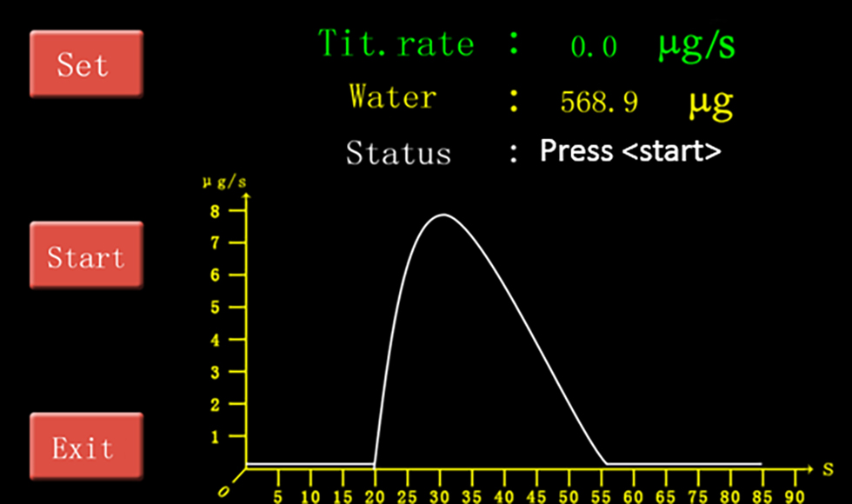Select the Water label text

(x=391, y=97)
